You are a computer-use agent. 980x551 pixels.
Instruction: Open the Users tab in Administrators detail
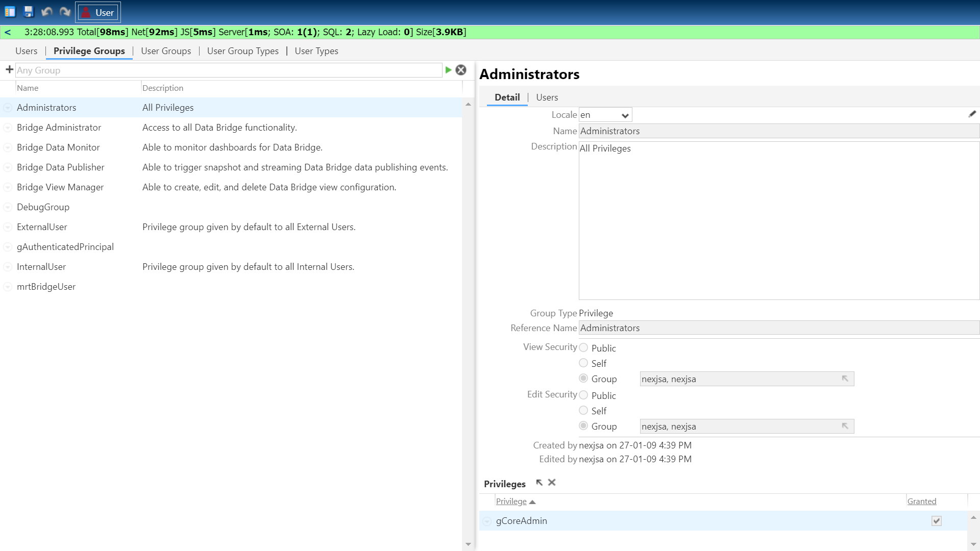pyautogui.click(x=547, y=97)
